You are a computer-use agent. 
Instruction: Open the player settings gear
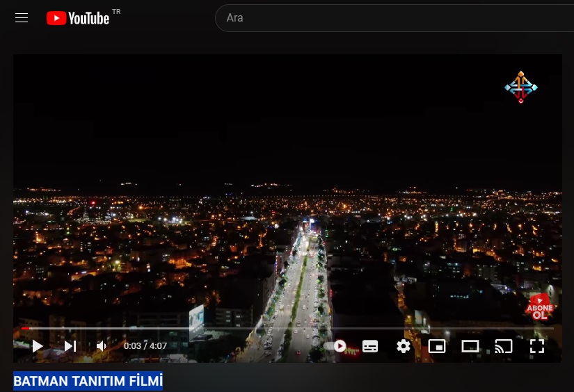(404, 346)
